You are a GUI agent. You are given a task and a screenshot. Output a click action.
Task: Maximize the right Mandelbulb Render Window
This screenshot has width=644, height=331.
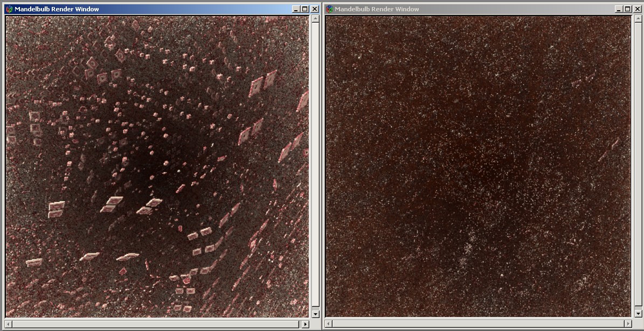[627, 9]
